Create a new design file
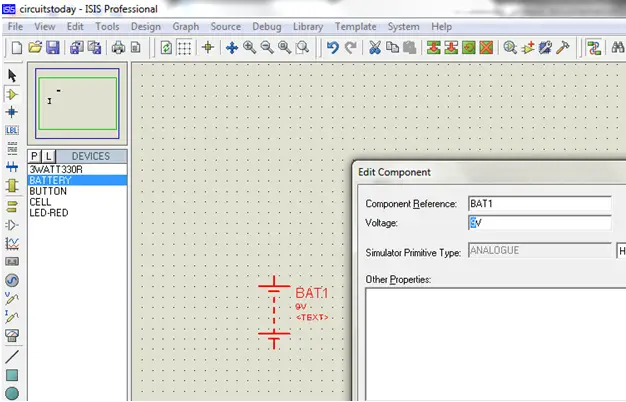This screenshot has height=402, width=626. pyautogui.click(x=17, y=48)
